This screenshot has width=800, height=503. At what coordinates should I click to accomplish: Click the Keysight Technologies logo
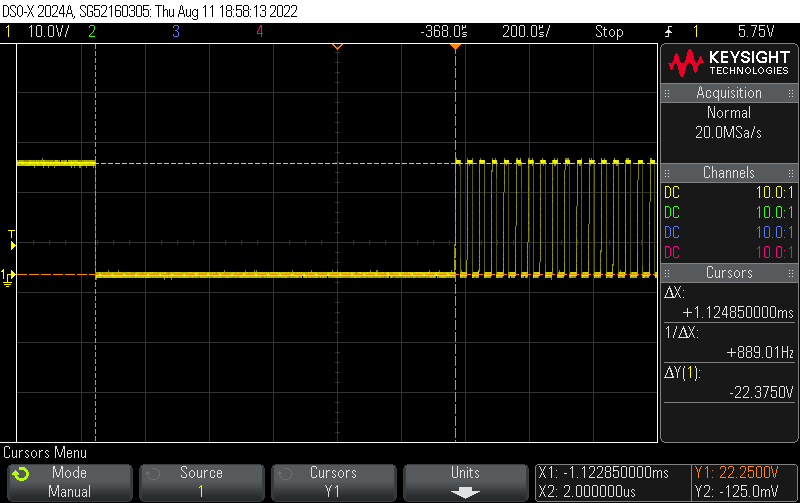[729, 63]
